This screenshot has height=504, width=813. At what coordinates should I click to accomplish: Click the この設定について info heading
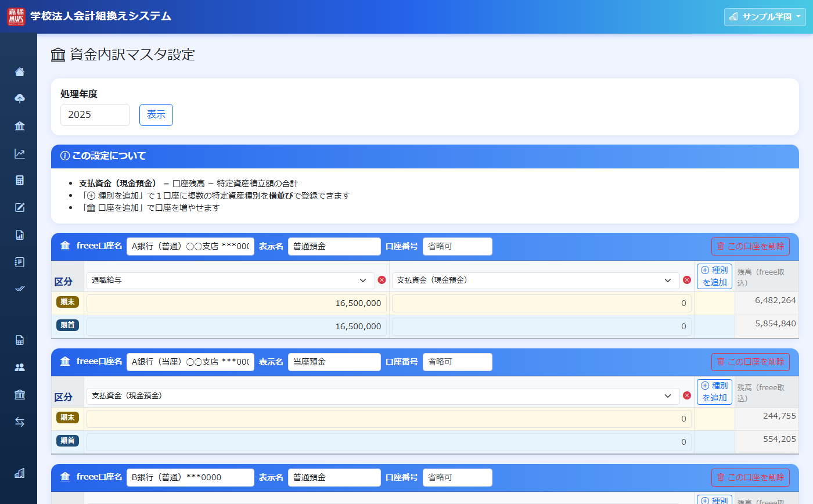[103, 156]
